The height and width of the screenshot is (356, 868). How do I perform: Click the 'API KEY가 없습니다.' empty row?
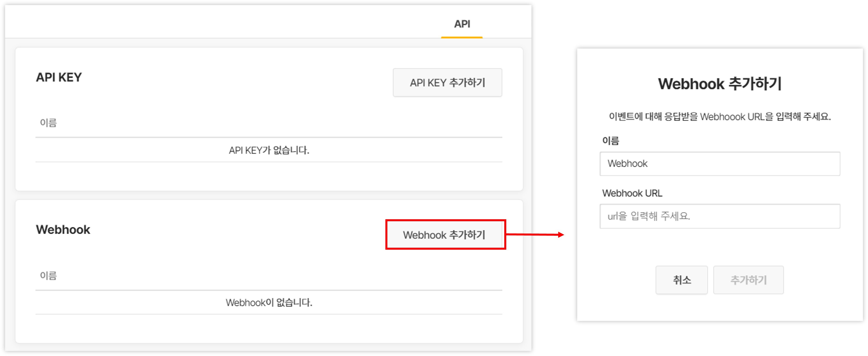[x=268, y=150]
